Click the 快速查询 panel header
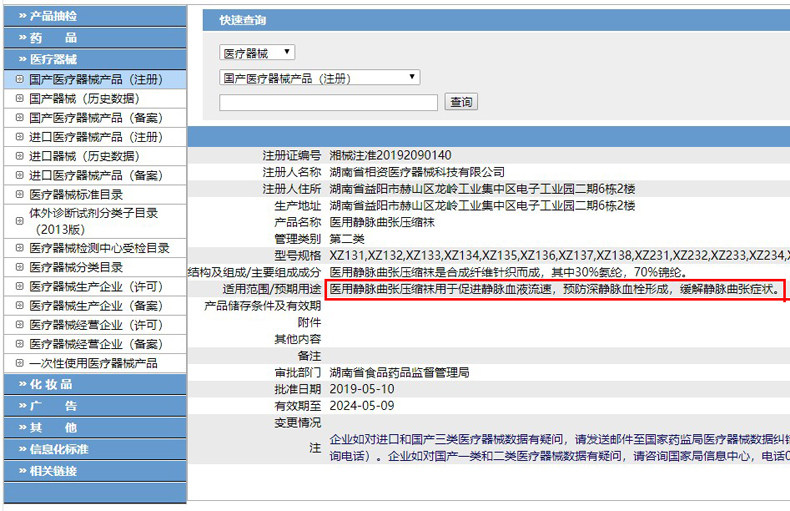The image size is (790, 511). tap(496, 20)
